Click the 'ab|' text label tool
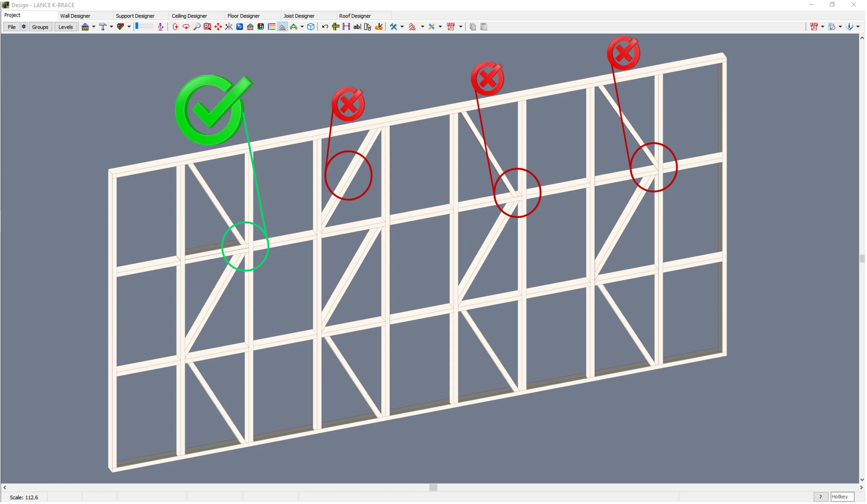Screen dimensions: 867x504 click(x=357, y=27)
